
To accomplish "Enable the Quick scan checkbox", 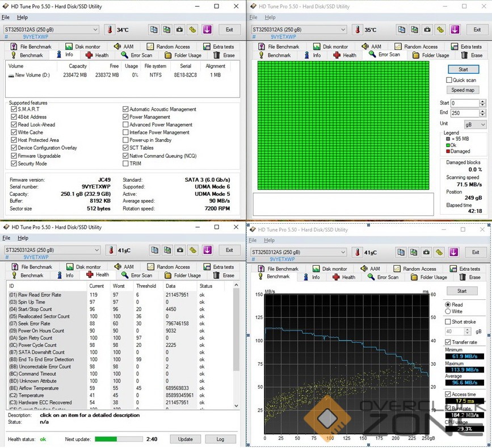I will 449,80.
